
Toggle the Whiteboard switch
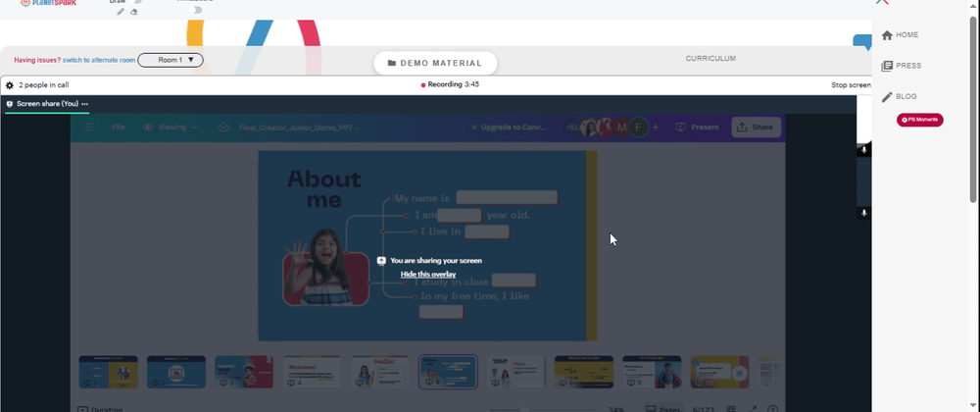click(195, 10)
